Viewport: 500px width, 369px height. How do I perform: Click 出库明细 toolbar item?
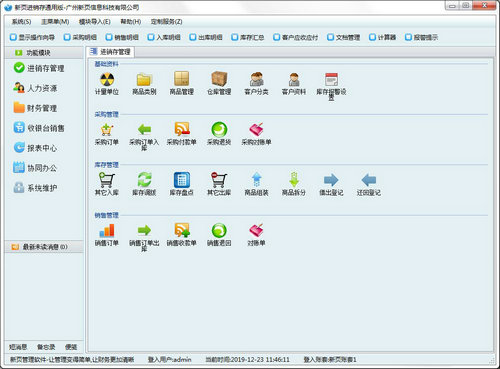pos(206,37)
